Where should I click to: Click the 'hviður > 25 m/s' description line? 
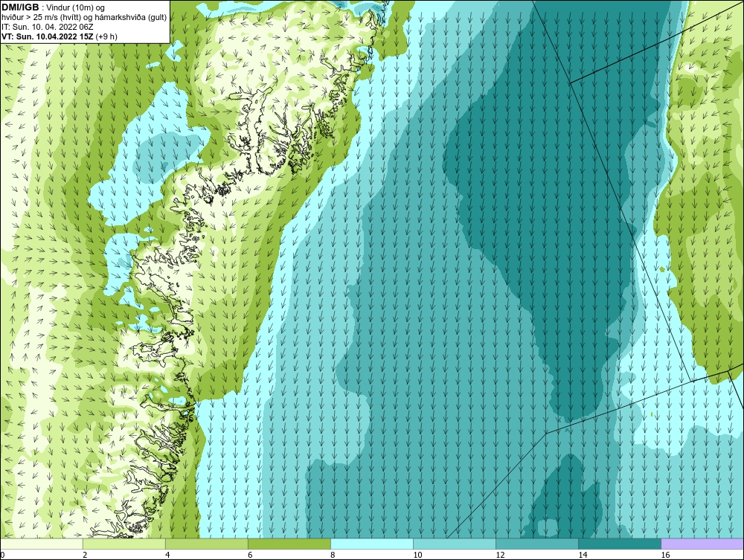[x=84, y=18]
